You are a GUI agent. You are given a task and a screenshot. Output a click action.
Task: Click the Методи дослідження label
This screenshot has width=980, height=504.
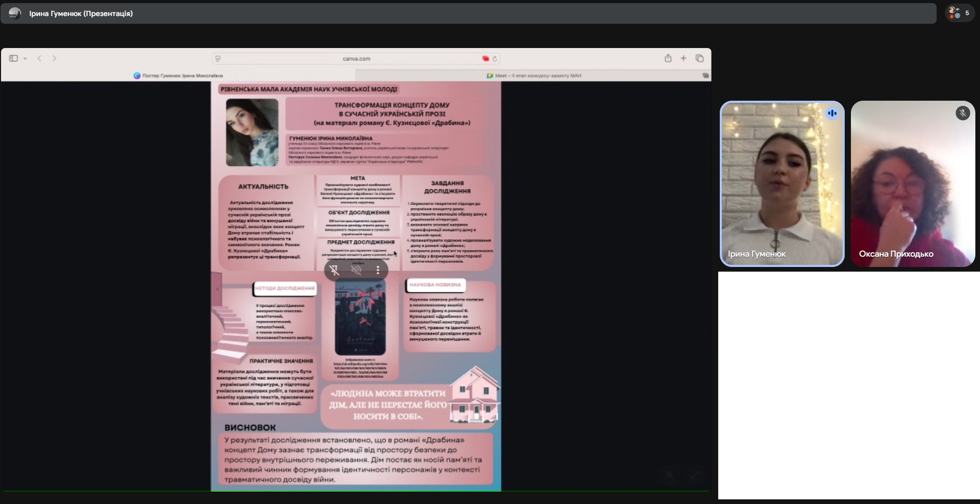(x=284, y=288)
